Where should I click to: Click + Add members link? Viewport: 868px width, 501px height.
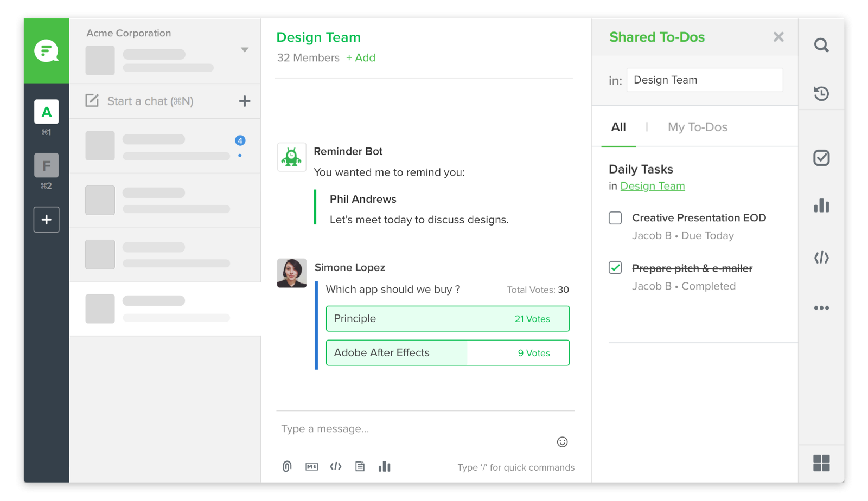point(361,57)
